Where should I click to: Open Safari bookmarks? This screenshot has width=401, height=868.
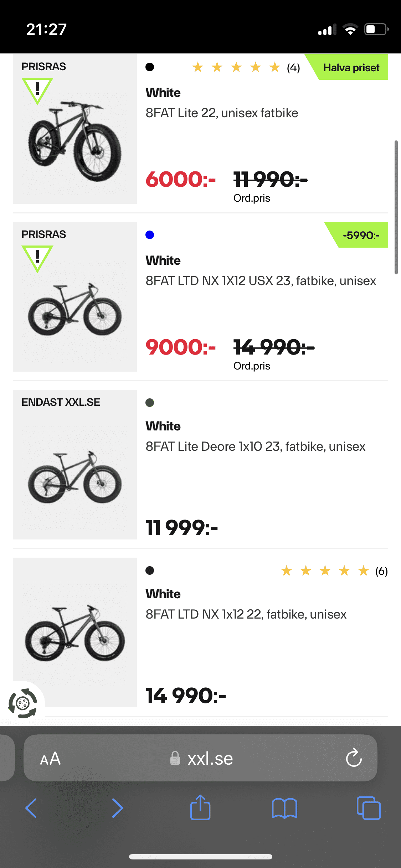coord(284,808)
